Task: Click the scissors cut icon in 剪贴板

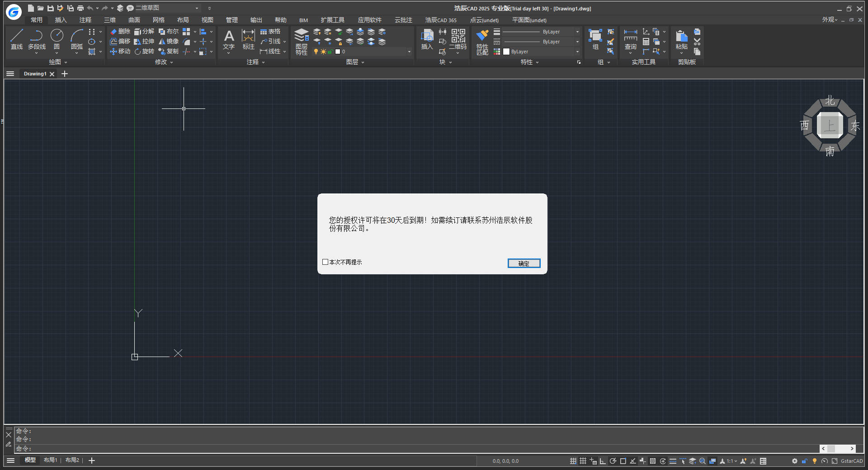Action: tap(697, 42)
